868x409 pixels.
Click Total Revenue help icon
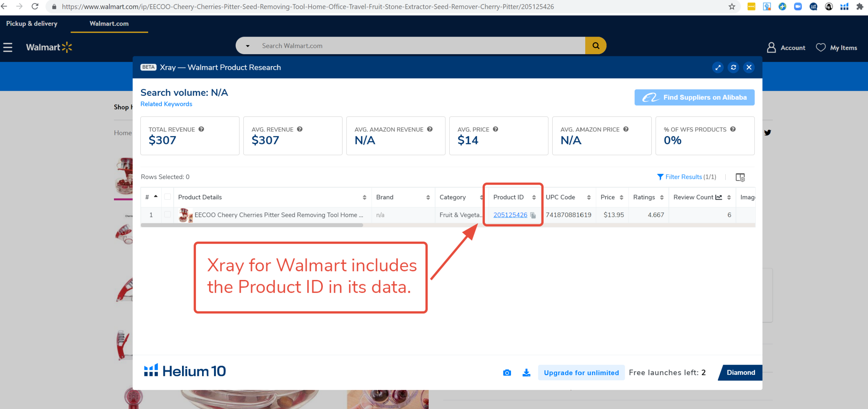click(201, 129)
